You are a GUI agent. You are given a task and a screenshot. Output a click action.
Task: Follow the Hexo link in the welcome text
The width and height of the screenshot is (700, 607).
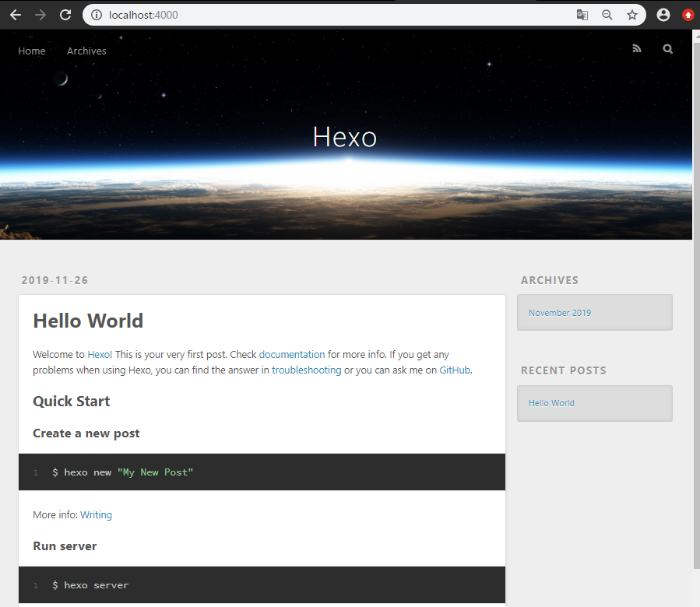99,354
